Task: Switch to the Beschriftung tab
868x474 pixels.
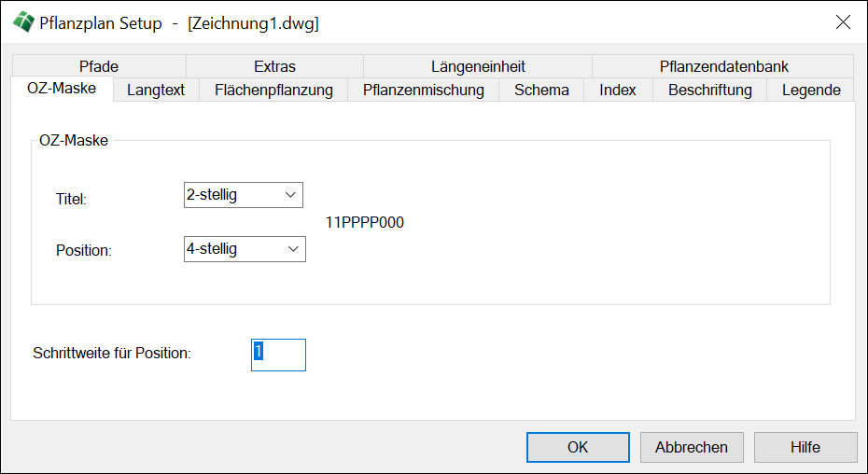Action: (709, 91)
